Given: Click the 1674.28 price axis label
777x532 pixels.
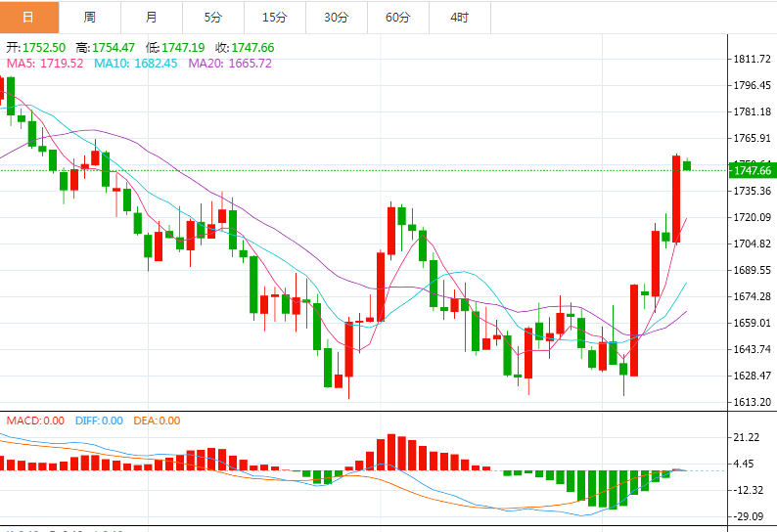Looking at the screenshot, I should [753, 296].
